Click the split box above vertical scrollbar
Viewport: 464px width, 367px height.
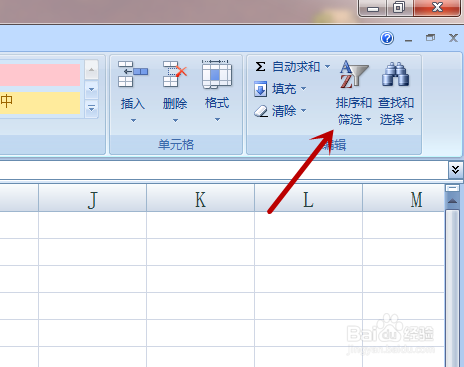click(452, 188)
